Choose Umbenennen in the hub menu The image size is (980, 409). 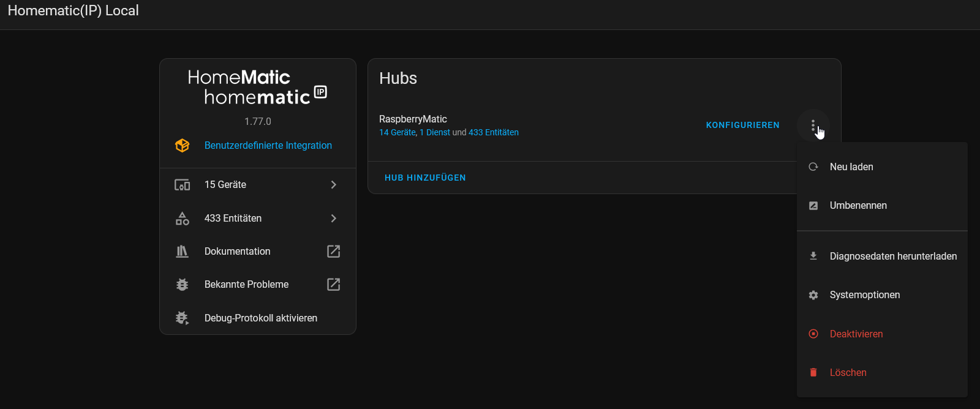pyautogui.click(x=882, y=206)
